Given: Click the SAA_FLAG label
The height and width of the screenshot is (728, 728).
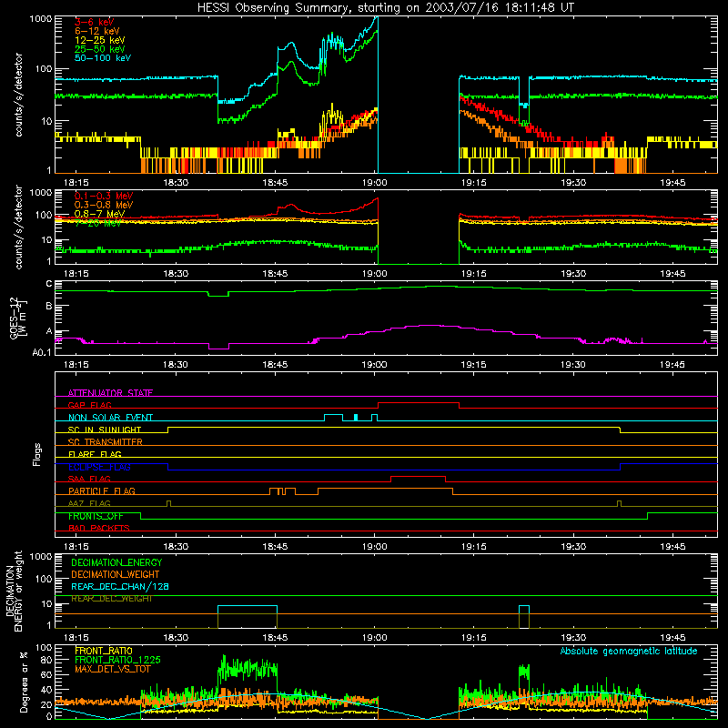Looking at the screenshot, I should tap(89, 479).
